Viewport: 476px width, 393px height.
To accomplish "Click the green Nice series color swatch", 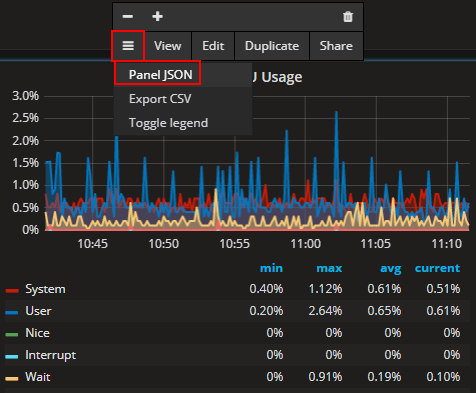I will tap(12, 335).
